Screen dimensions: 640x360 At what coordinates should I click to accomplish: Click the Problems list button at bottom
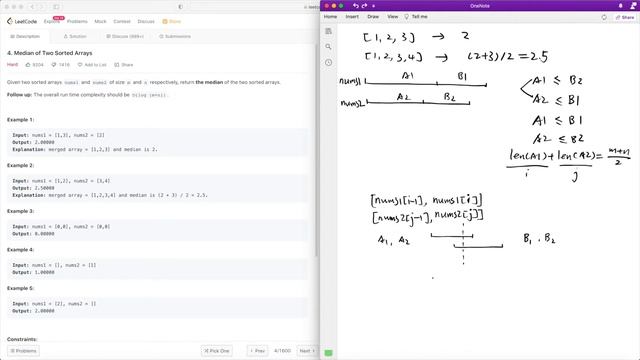tap(23, 351)
